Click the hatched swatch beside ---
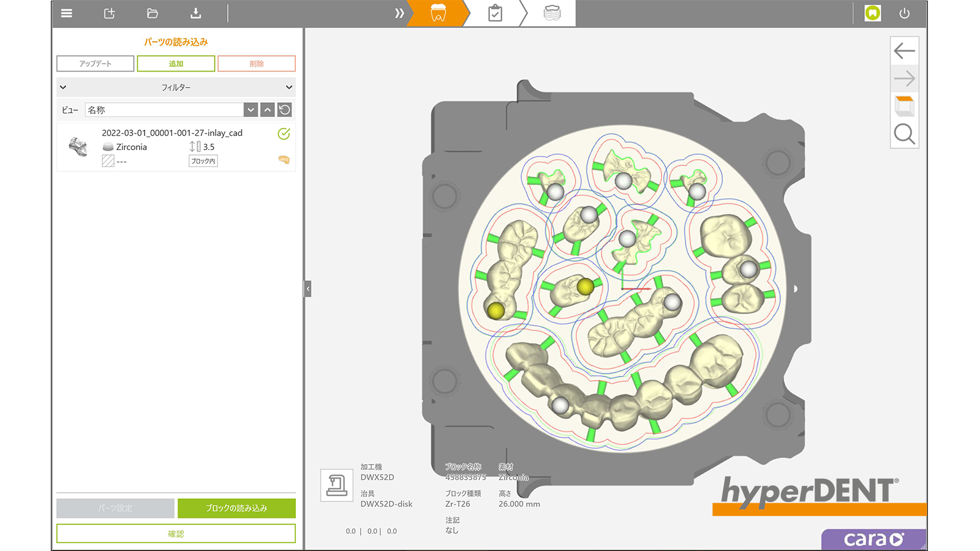The image size is (980, 551). pyautogui.click(x=108, y=161)
